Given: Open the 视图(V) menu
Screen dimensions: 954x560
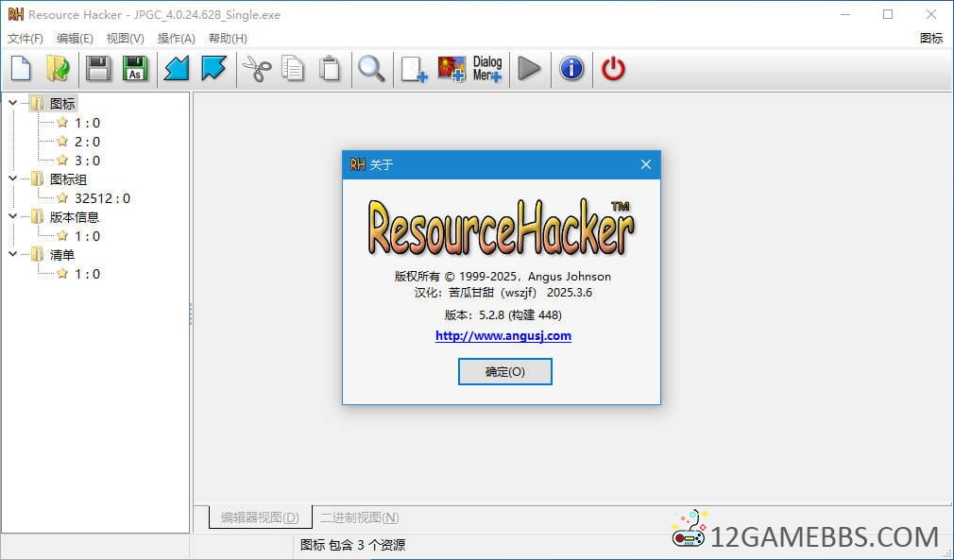Looking at the screenshot, I should 125,39.
